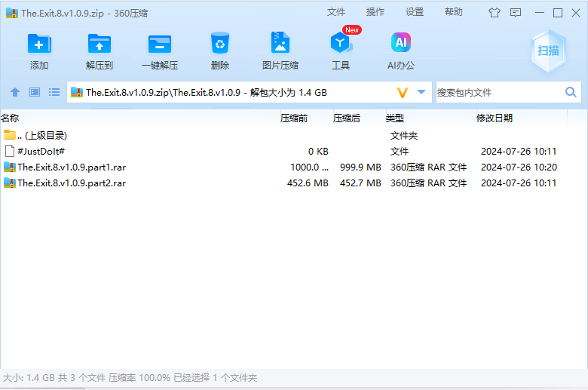
Task: Click the part1.rar archive file icon
Action: coord(10,167)
